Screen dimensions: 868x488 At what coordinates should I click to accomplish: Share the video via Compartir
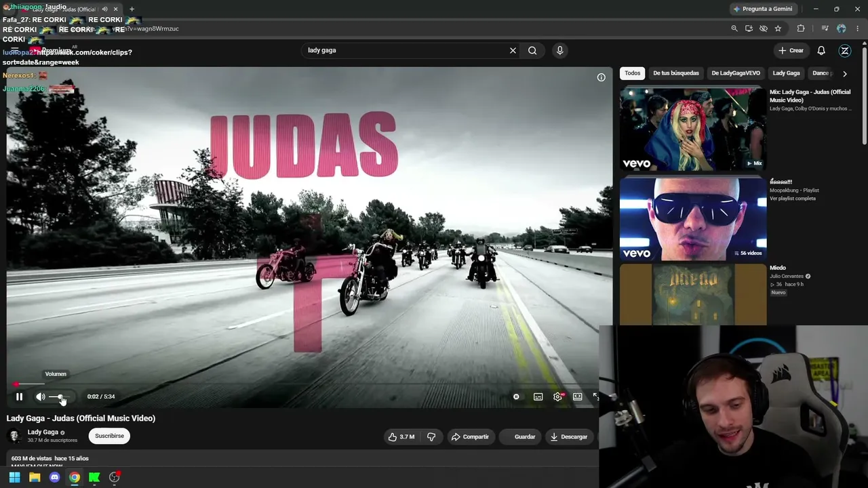[x=470, y=436]
